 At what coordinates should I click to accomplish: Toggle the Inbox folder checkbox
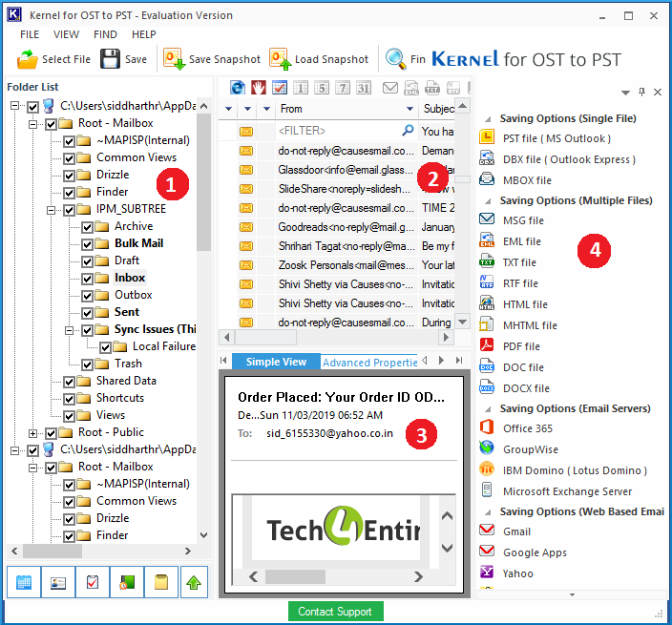coord(87,279)
